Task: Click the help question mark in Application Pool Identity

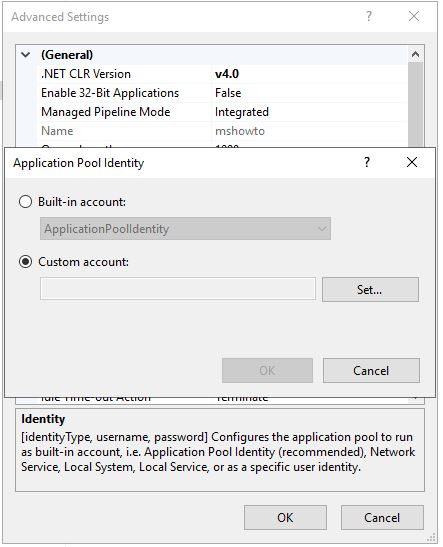Action: coord(367,162)
